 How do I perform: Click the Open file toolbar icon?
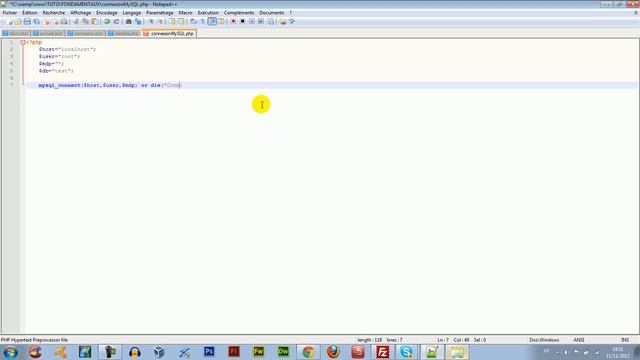(x=18, y=22)
